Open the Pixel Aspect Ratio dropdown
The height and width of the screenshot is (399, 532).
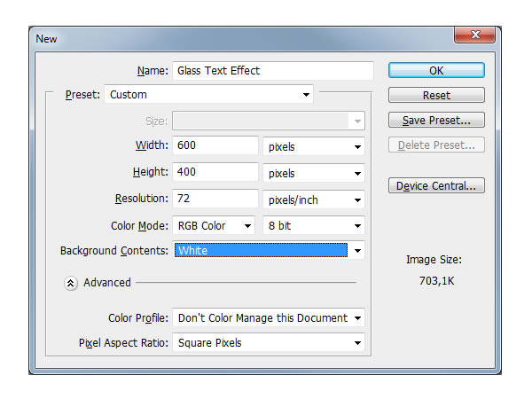click(269, 342)
